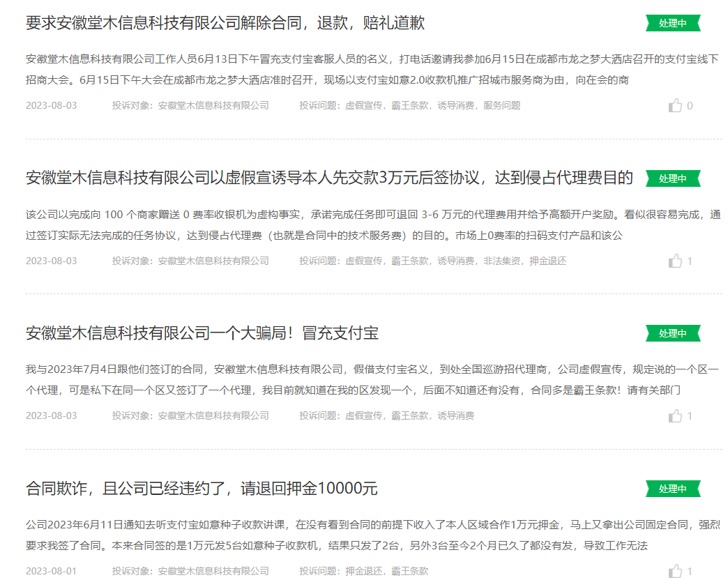Click like count 0 on first complaint
Image resolution: width=728 pixels, height=580 pixels.
pyautogui.click(x=690, y=106)
